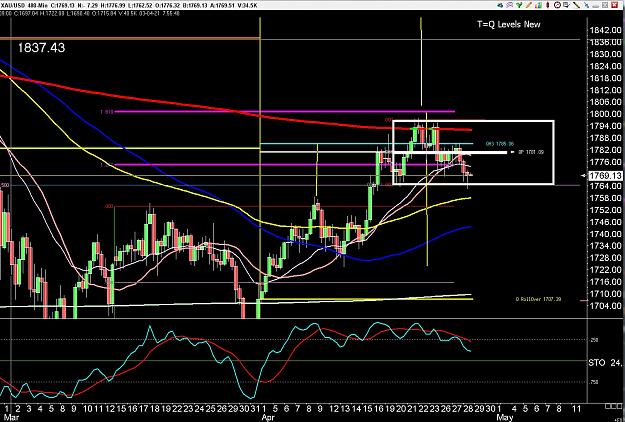This screenshot has width=625, height=422.
Task: Click the 1740.00 price axis label
Action: (605, 234)
